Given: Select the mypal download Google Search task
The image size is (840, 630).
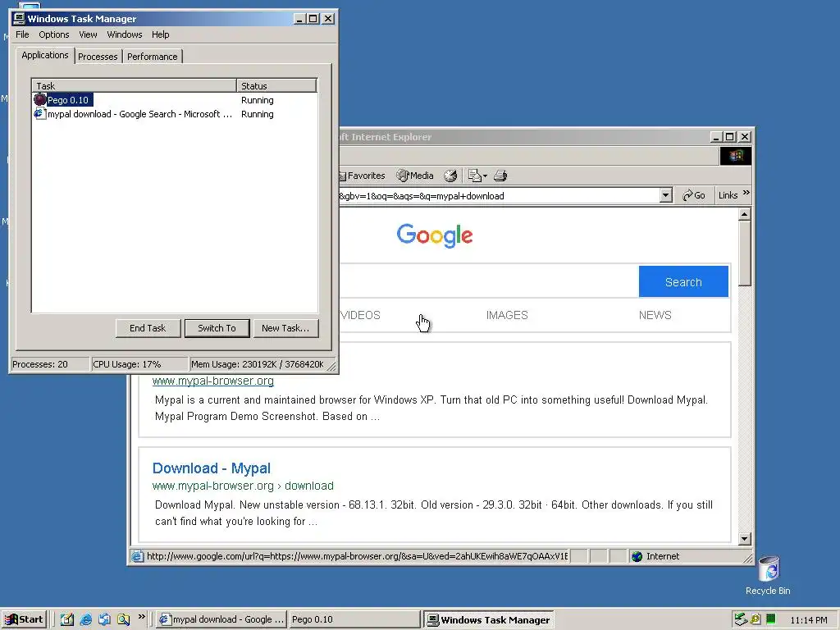Looking at the screenshot, I should point(175,114).
